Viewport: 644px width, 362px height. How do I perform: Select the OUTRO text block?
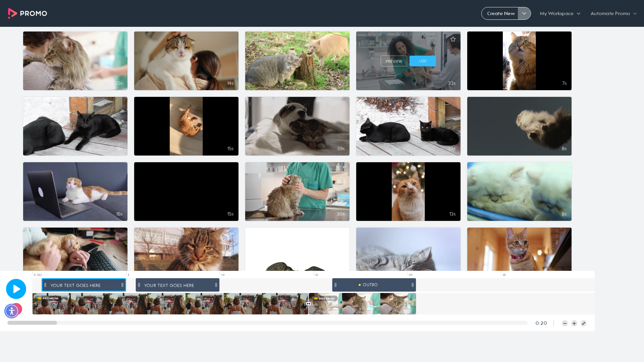(x=374, y=285)
